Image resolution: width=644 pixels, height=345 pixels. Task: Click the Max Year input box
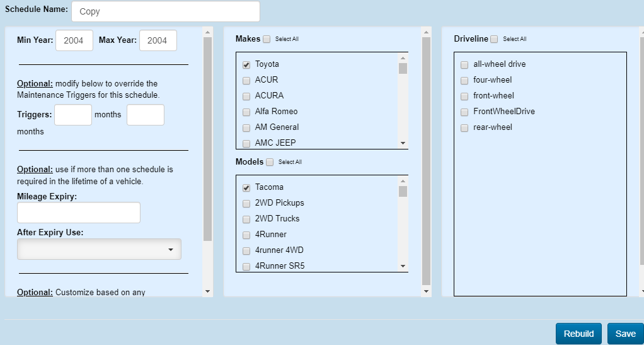pyautogui.click(x=158, y=40)
